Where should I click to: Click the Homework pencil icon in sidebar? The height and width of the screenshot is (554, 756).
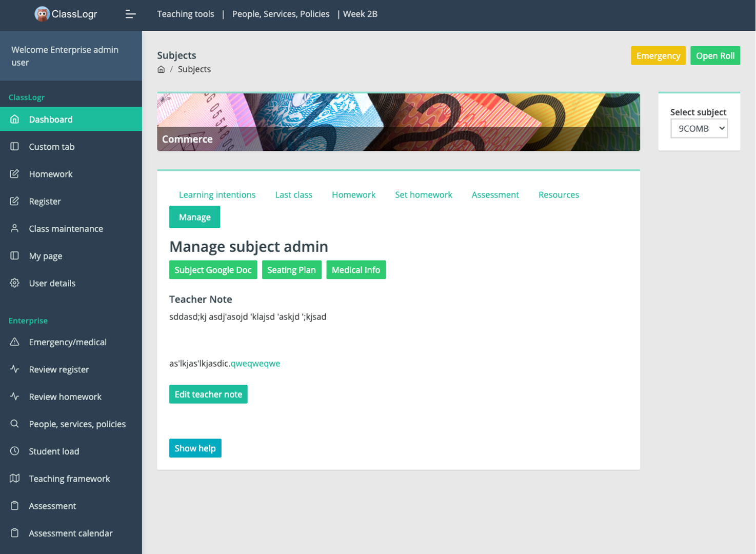coord(15,174)
